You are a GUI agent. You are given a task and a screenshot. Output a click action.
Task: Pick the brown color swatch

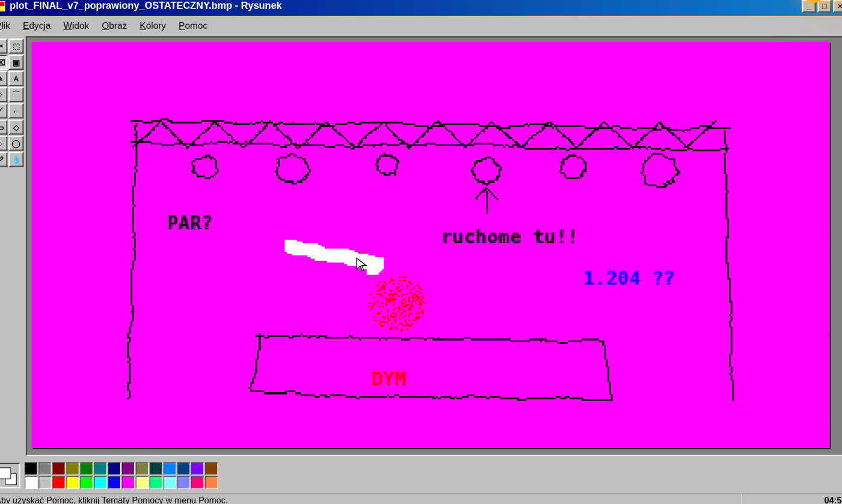click(x=211, y=469)
